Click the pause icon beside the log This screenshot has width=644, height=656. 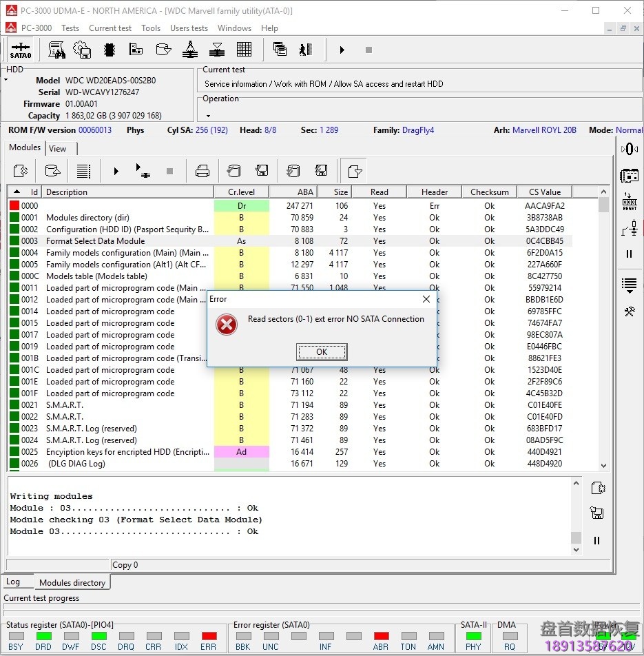tap(597, 541)
